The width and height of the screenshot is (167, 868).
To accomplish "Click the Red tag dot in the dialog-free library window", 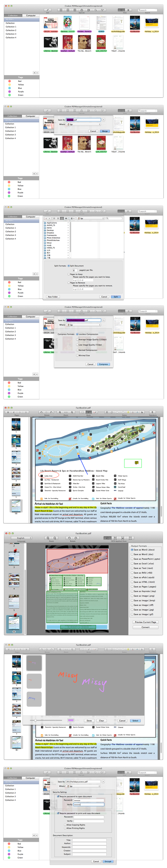I will [x=9, y=81].
